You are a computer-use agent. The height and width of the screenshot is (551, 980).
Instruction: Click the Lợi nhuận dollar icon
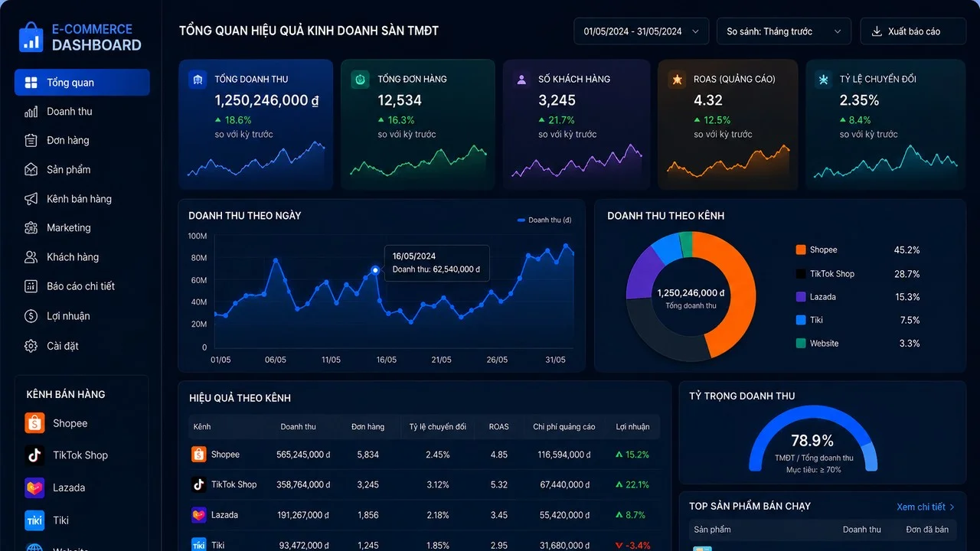tap(31, 316)
